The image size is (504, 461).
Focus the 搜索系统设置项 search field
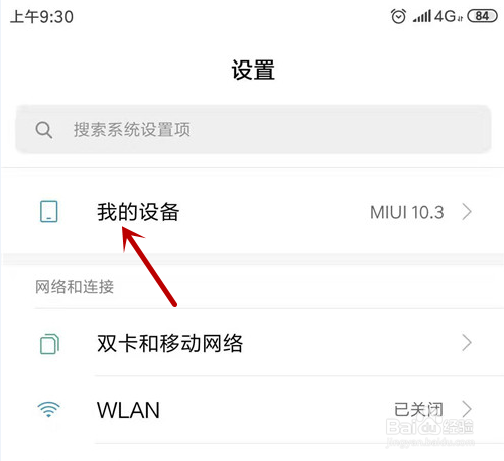point(253,129)
